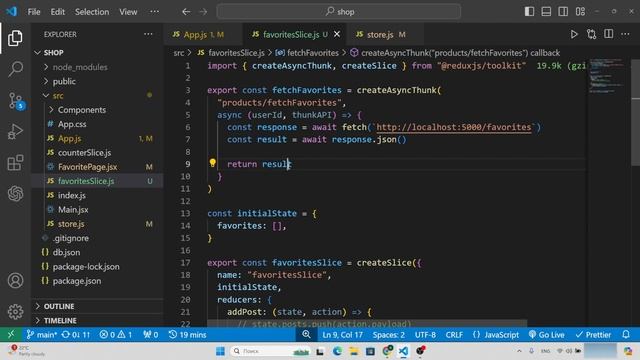Open Explorer Views and More Actions ellipsis

coord(148,34)
